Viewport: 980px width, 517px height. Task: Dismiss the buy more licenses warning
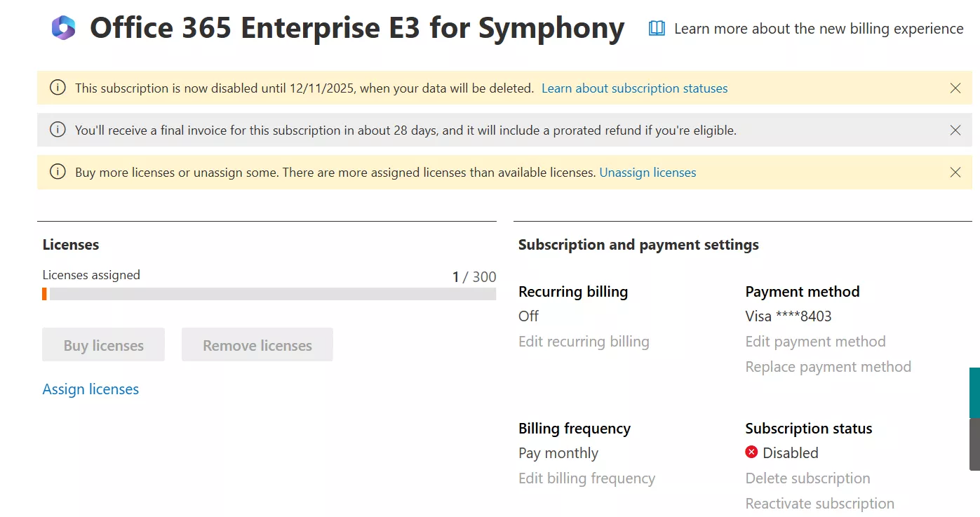pyautogui.click(x=955, y=173)
